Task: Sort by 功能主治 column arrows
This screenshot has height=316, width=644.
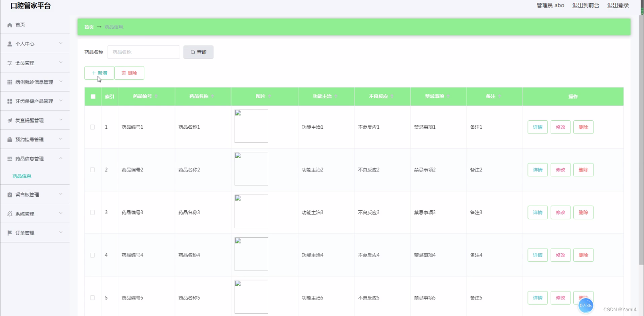Action: click(336, 96)
